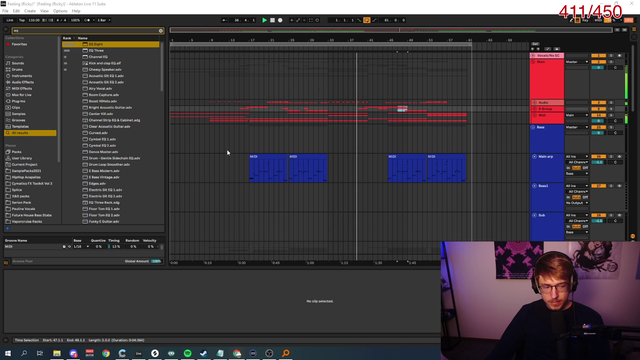This screenshot has width=640, height=360.
Task: Select the Cheesy Speaker.adv preset
Action: [x=111, y=69]
